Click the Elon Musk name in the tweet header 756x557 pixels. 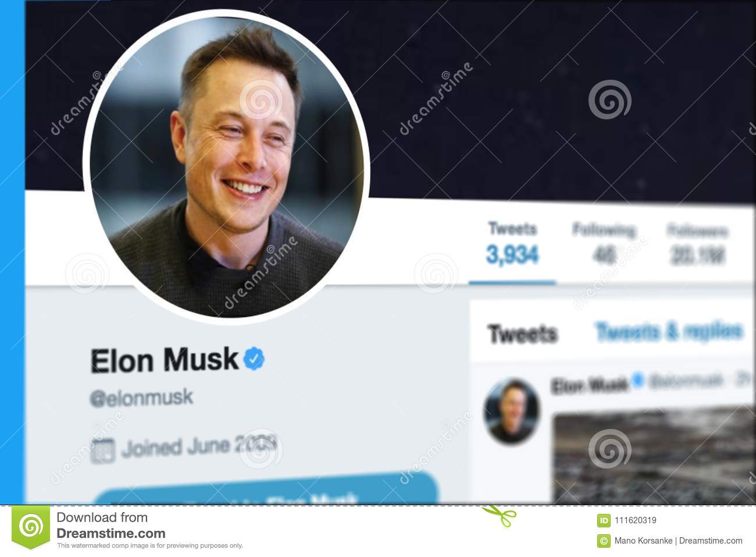(589, 384)
